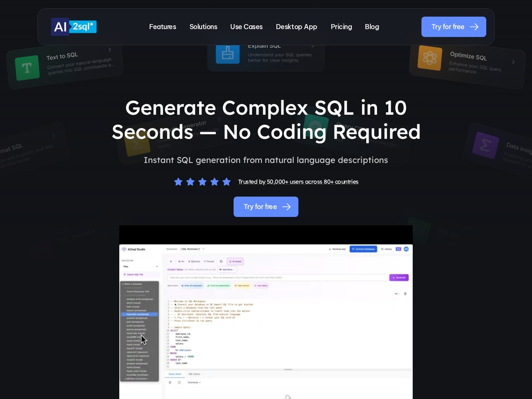Collapse the Files section in Navigator
532x399 pixels.
click(x=157, y=266)
